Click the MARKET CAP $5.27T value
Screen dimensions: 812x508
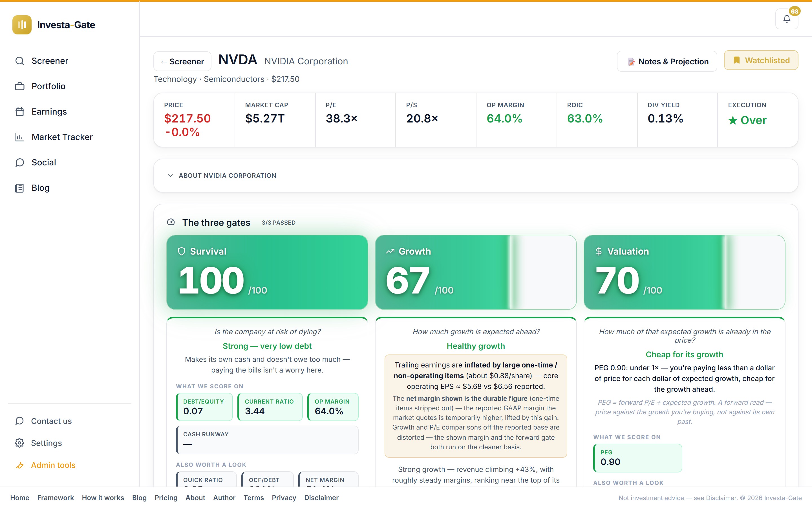(265, 118)
